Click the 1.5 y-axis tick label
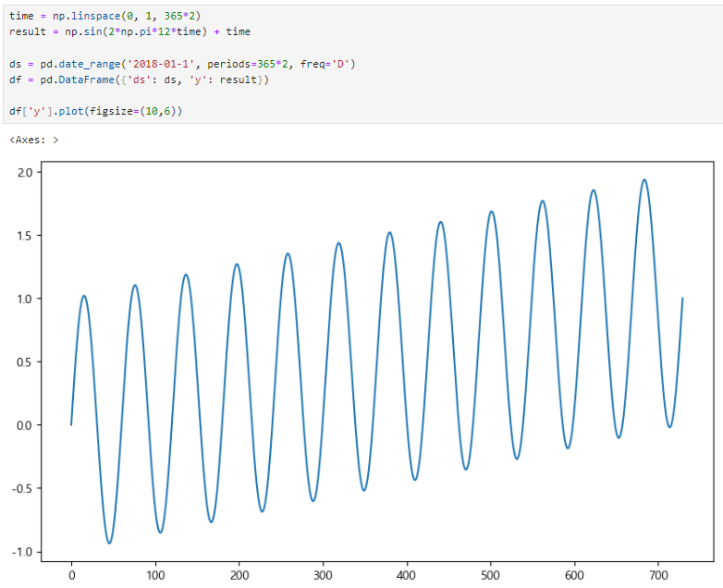The height and width of the screenshot is (588, 723). [x=25, y=236]
